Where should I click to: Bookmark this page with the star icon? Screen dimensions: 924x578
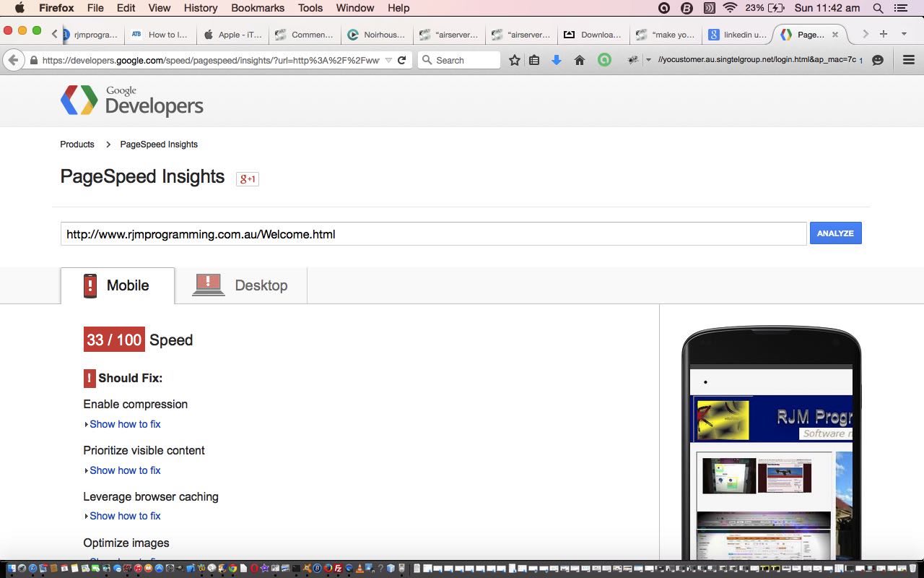pos(514,60)
